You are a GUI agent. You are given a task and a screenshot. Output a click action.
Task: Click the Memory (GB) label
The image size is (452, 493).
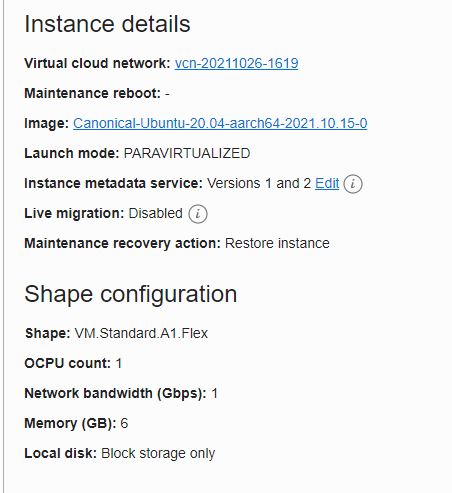click(70, 423)
